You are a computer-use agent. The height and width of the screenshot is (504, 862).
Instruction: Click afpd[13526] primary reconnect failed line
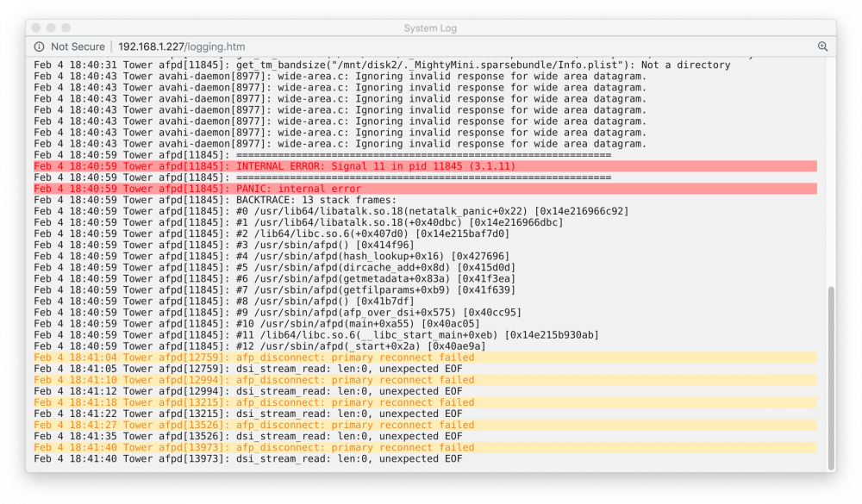click(425, 425)
